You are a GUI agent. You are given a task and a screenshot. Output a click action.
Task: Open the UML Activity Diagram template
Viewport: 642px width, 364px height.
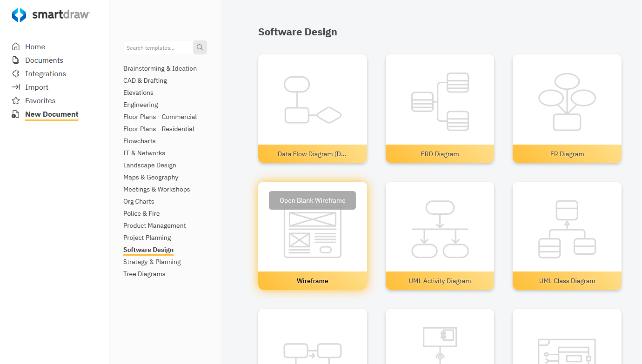tap(440, 236)
